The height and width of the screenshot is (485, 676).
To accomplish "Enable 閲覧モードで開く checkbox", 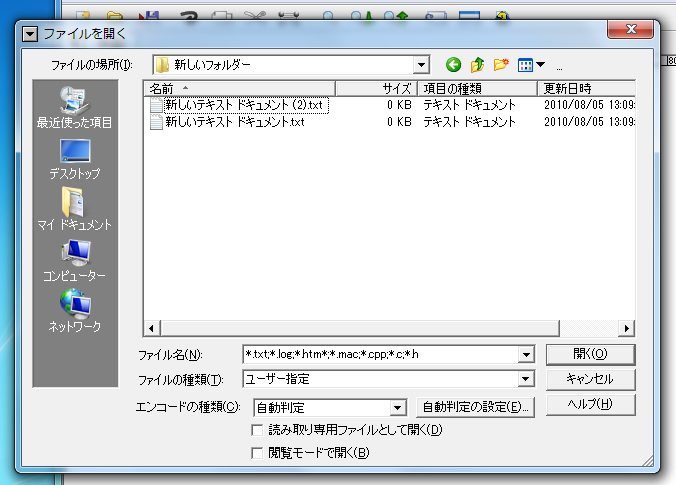I will pos(259,453).
